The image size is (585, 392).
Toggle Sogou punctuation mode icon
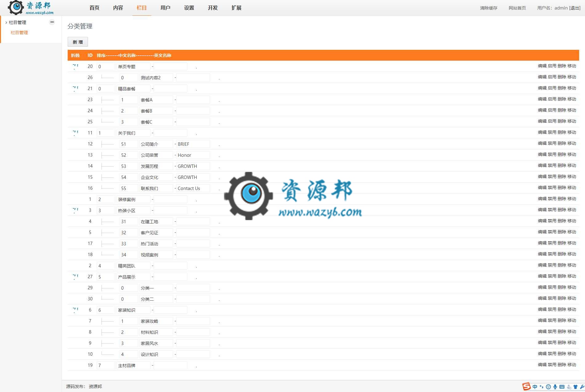tap(542, 387)
